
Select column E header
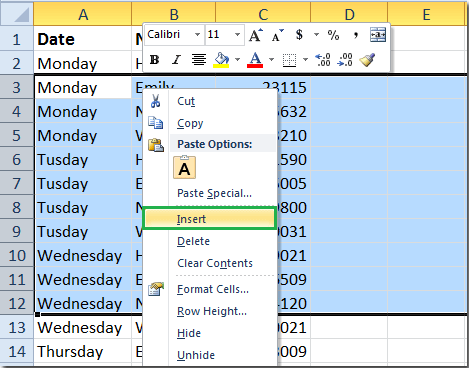pyautogui.click(x=426, y=14)
